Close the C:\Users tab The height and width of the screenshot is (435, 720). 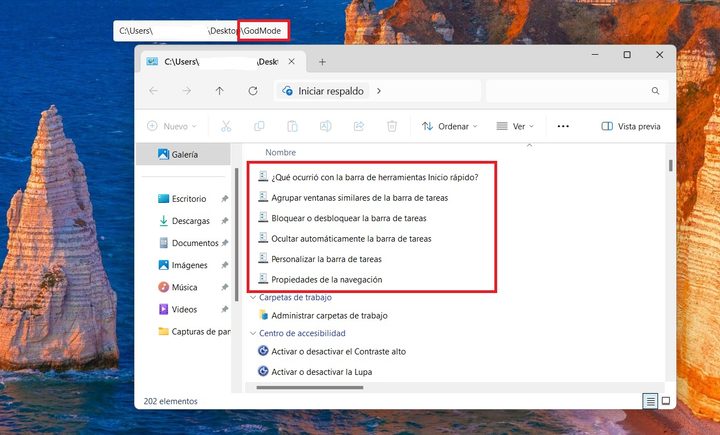pos(292,61)
